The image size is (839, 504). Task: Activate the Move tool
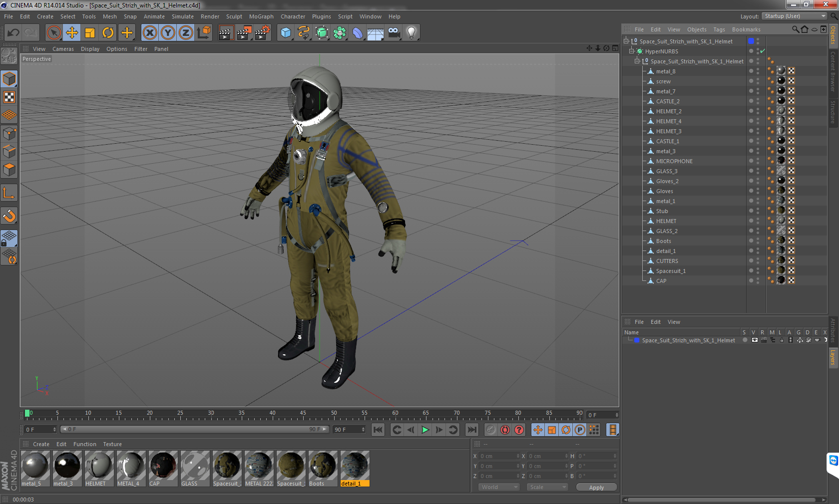click(72, 33)
